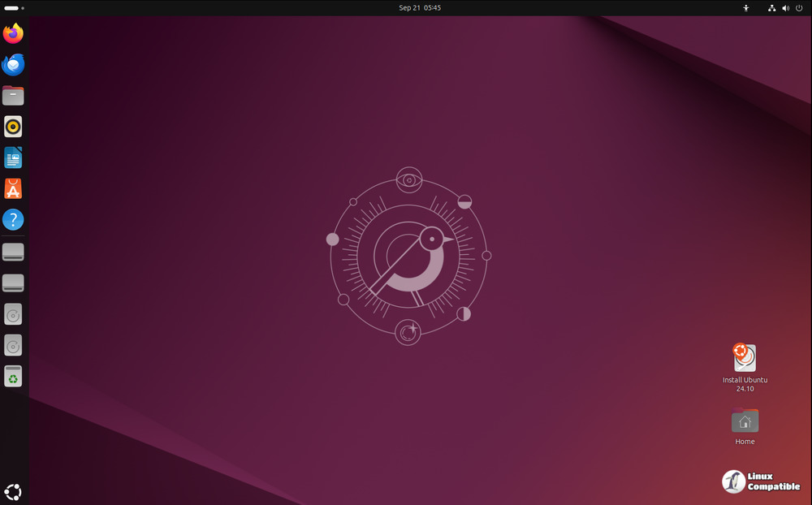The width and height of the screenshot is (812, 505).
Task: Click the upper optical disc dock icon
Action: [13, 314]
